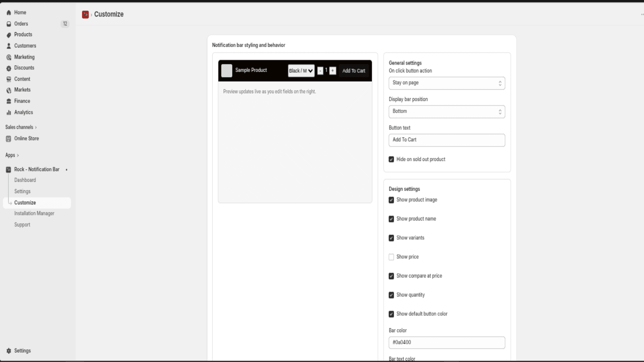The width and height of the screenshot is (644, 362).
Task: Click the Rock Notification Bar app icon
Action: [x=9, y=170]
